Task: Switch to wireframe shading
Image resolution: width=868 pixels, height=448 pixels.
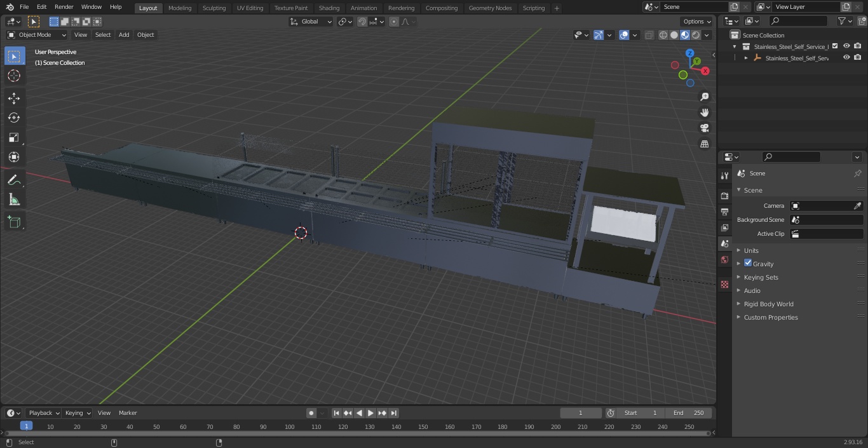Action: tap(663, 35)
